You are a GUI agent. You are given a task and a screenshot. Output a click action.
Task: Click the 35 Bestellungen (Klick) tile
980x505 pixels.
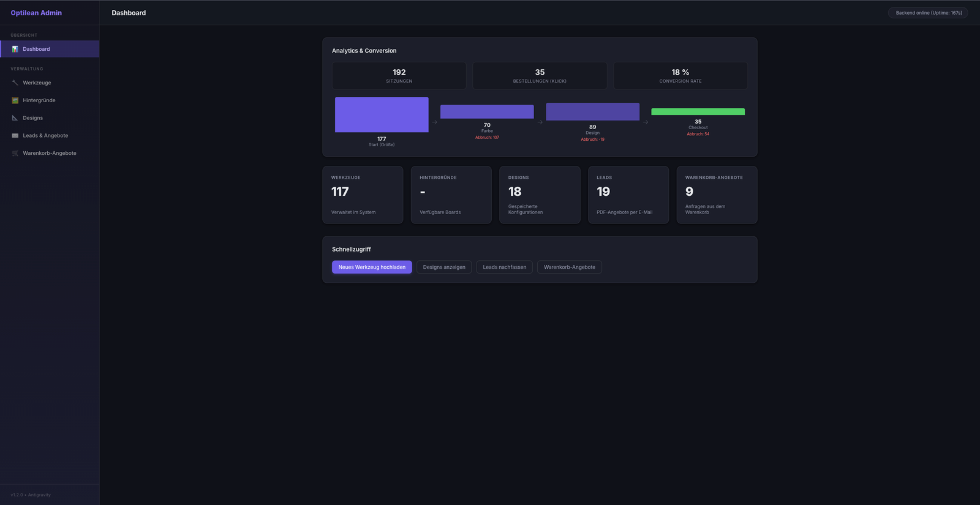[x=540, y=75]
